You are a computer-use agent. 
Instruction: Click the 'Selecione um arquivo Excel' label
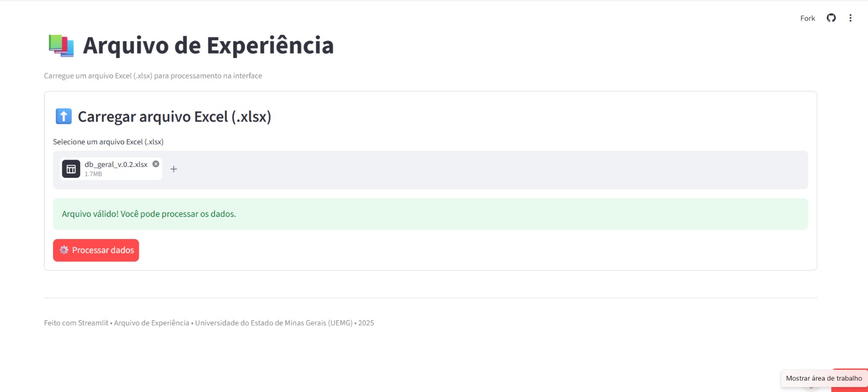point(108,142)
